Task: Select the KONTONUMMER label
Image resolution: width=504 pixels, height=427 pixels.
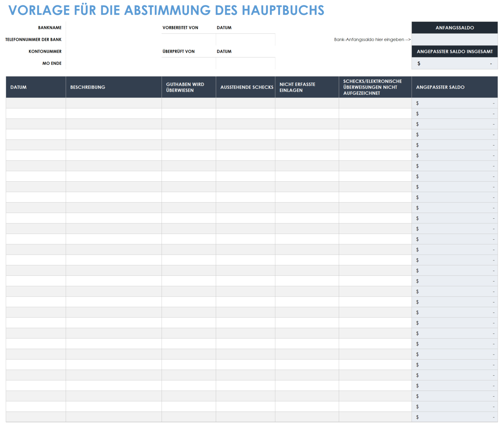Action: (x=45, y=51)
